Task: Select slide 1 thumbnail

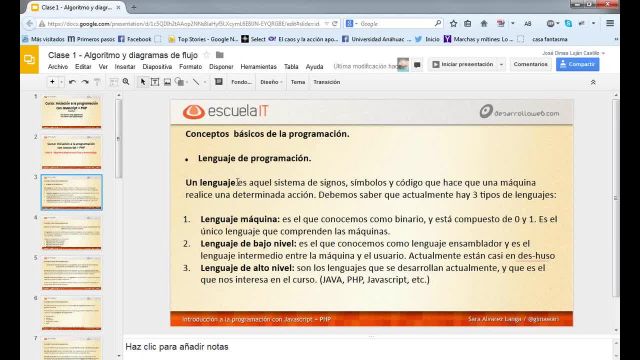Action: click(x=71, y=111)
